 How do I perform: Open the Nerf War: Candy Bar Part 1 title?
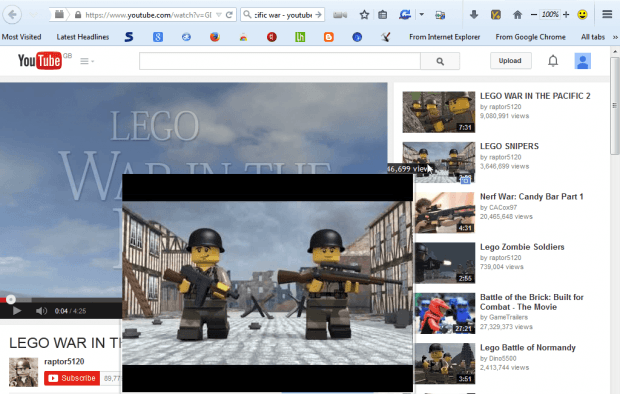531,197
